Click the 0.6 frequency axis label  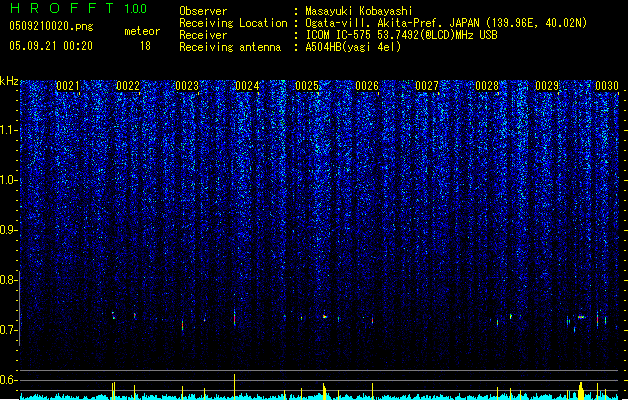point(9,380)
